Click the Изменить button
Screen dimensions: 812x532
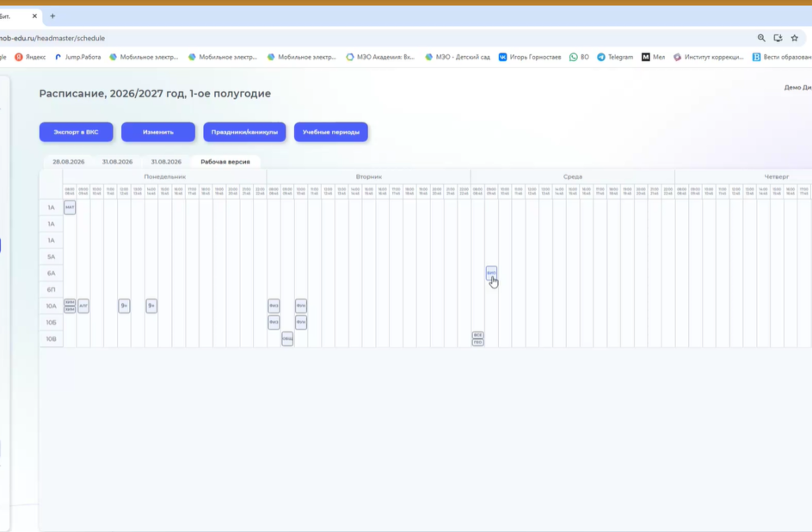[158, 132]
